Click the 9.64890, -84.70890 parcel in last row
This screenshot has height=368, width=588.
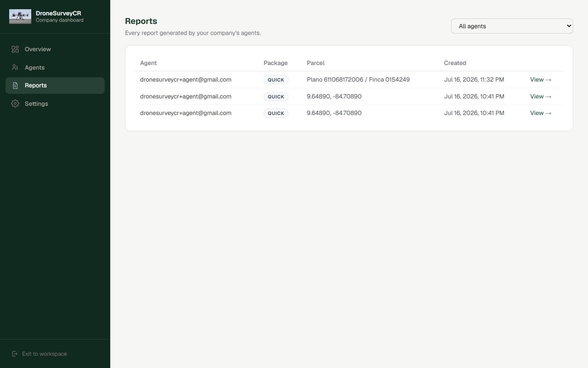334,113
